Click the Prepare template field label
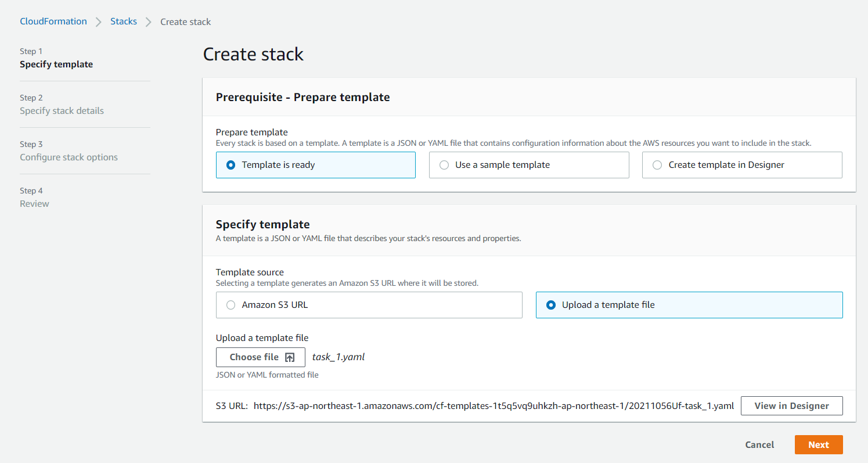The width and height of the screenshot is (868, 463). pyautogui.click(x=252, y=132)
